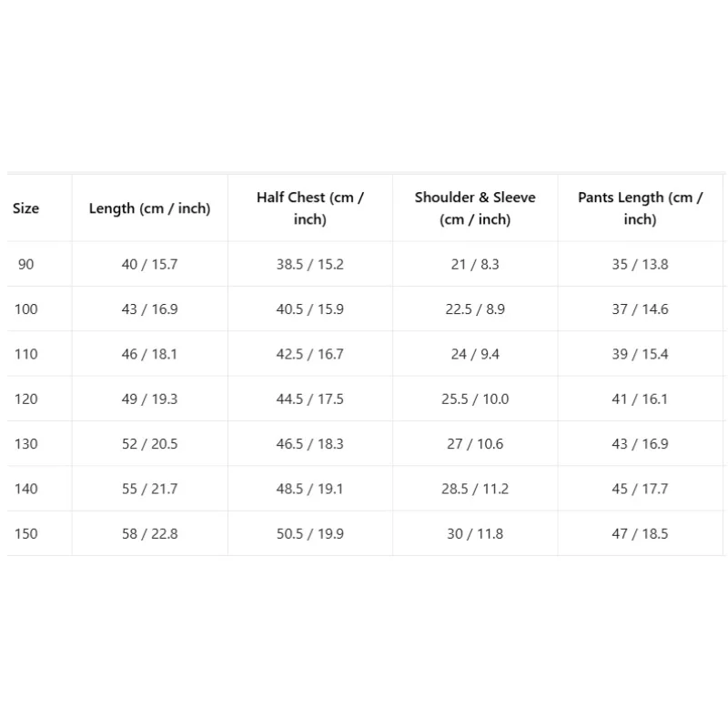
Task: Click the Half Chest column header
Action: 310,208
